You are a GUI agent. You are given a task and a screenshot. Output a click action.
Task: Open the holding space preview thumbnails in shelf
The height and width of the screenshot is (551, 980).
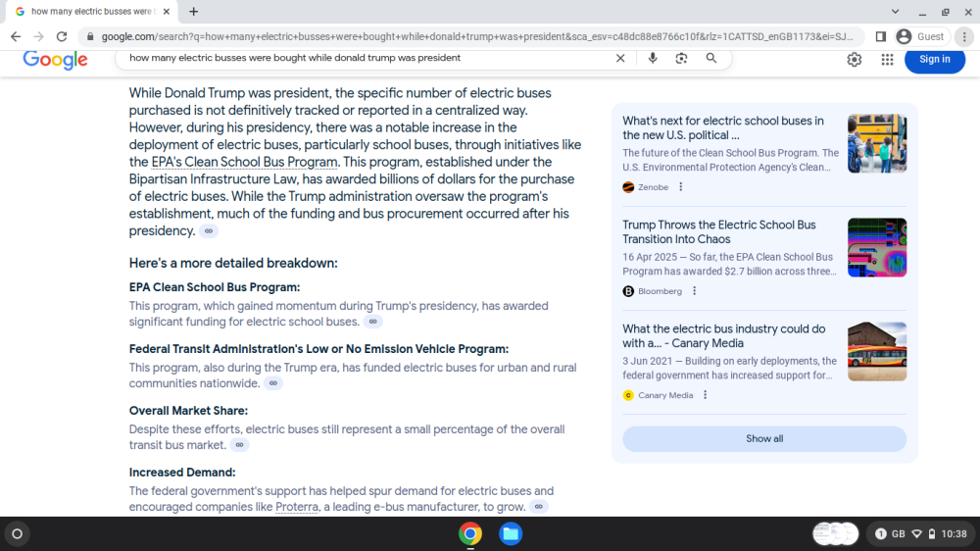(x=836, y=534)
